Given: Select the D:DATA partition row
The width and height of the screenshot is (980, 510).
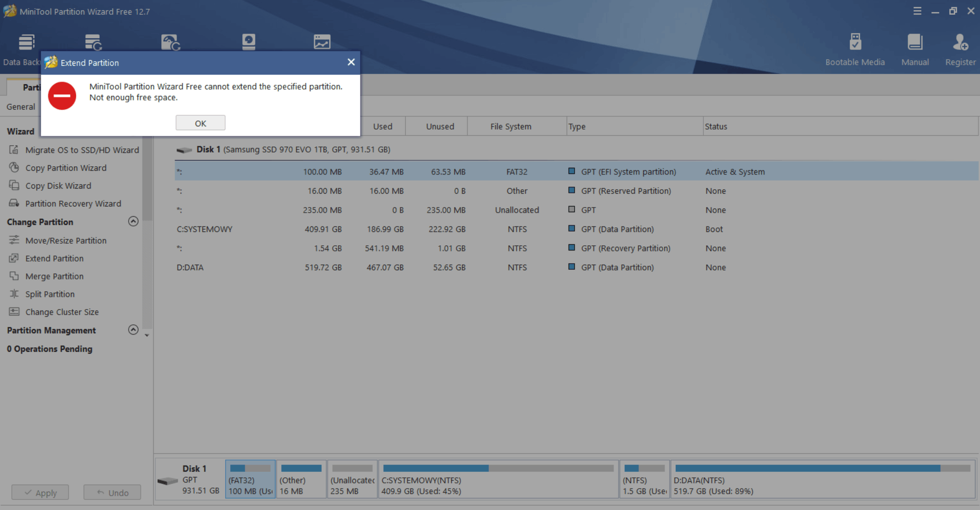Looking at the screenshot, I should click(x=576, y=267).
